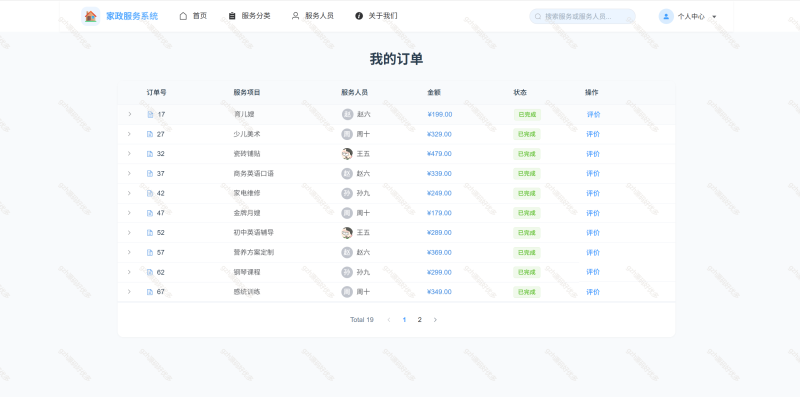Viewport: 800px width, 397px height.
Task: Click 周十 avatar in 金牌月嫂 row
Action: (347, 213)
